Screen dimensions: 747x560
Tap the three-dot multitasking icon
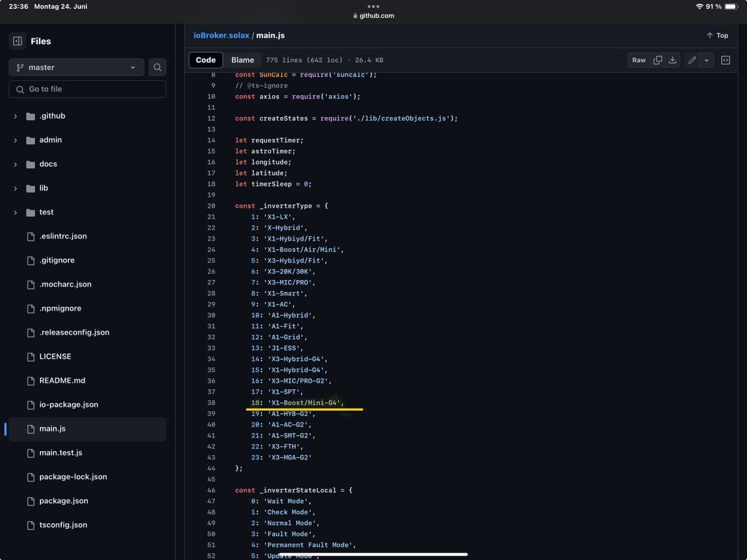pos(374,6)
